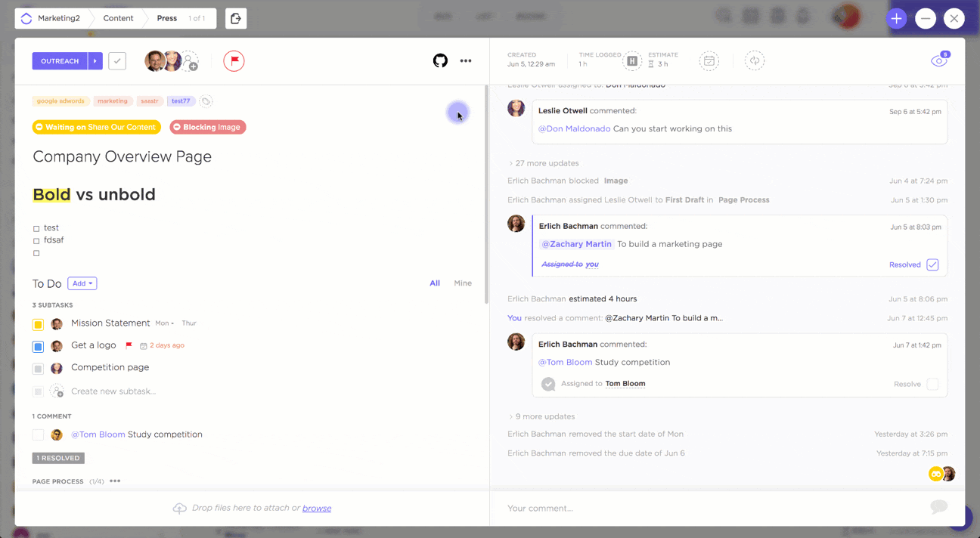
Task: Go to Press in the breadcrumb
Action: (x=167, y=18)
